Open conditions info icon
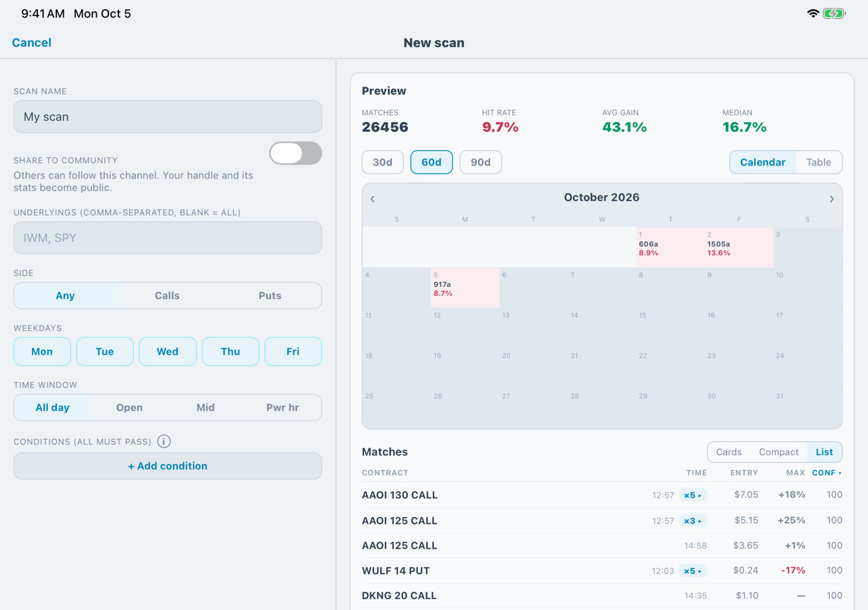868x610 pixels. (164, 441)
